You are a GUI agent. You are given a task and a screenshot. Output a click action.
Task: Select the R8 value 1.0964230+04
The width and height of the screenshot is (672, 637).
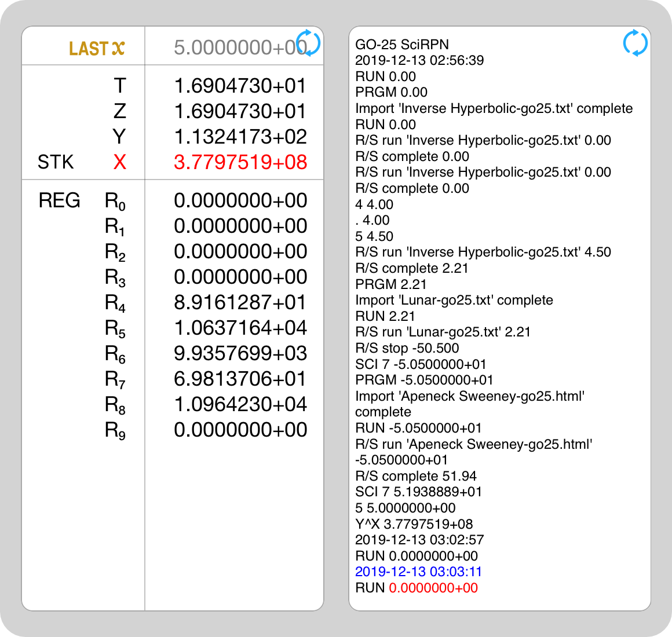240,404
